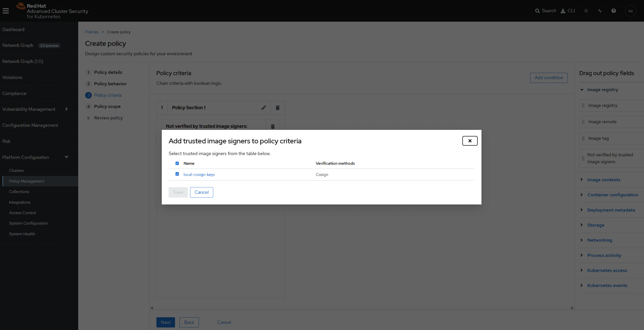Click the wizard footer Cancel link
This screenshot has width=644, height=330.
pos(224,322)
